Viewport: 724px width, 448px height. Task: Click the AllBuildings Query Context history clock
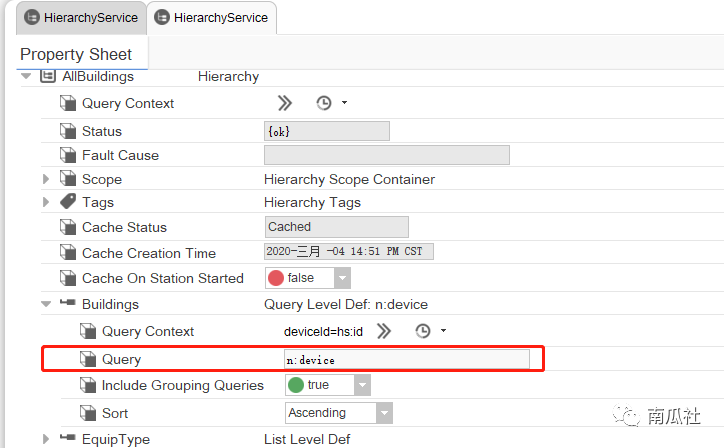tap(324, 103)
